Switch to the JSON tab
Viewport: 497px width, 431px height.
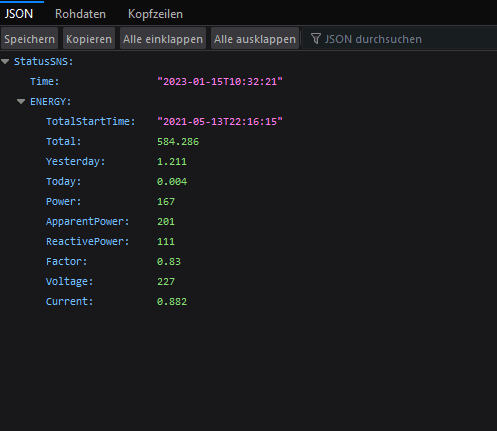pyautogui.click(x=19, y=14)
